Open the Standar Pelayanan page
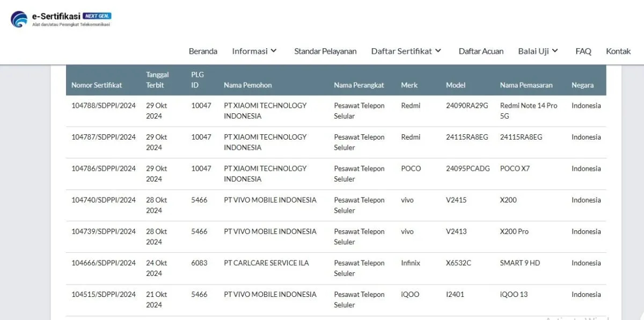The height and width of the screenshot is (320, 644). (325, 51)
